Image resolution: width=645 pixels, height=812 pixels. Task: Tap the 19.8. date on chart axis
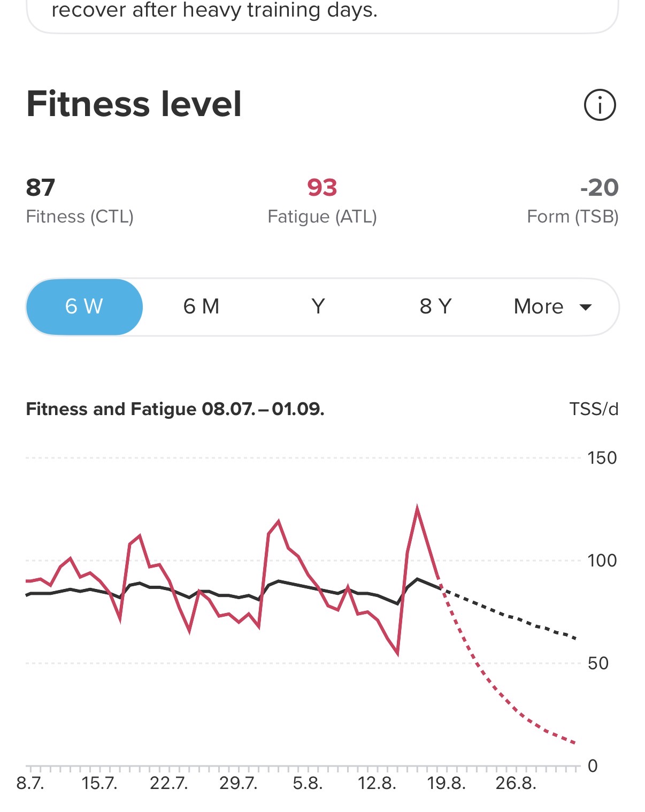(x=446, y=784)
